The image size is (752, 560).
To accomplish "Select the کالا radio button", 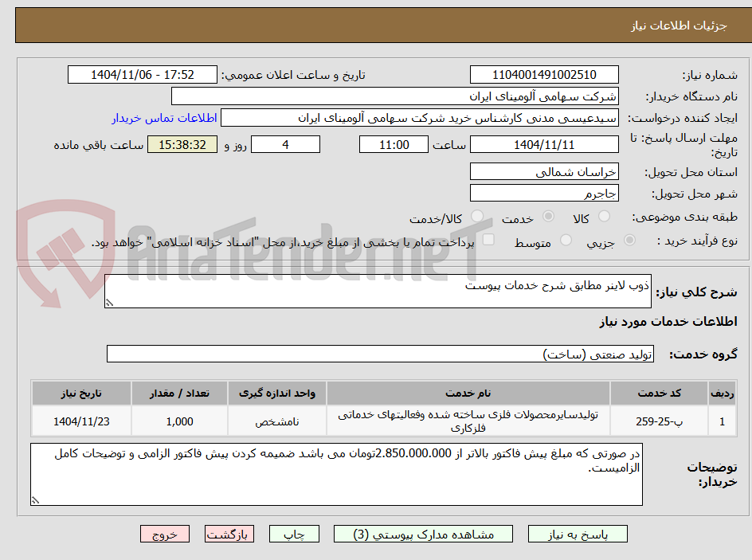I will tap(605, 217).
